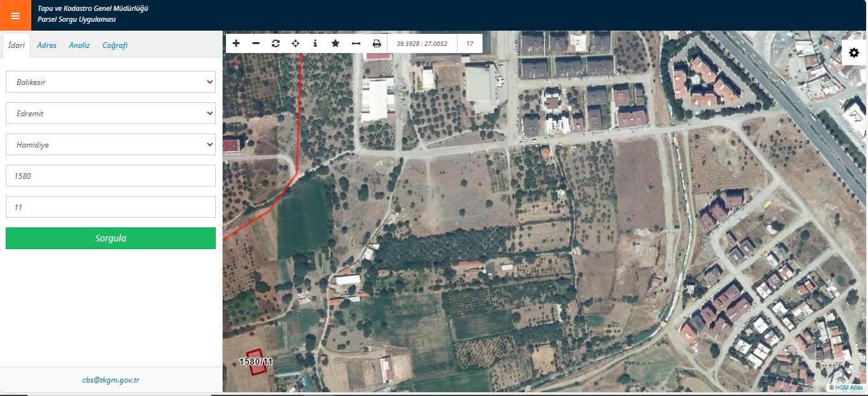Expand the Balıkesir province dropdown
868x396 pixels.
pos(110,82)
